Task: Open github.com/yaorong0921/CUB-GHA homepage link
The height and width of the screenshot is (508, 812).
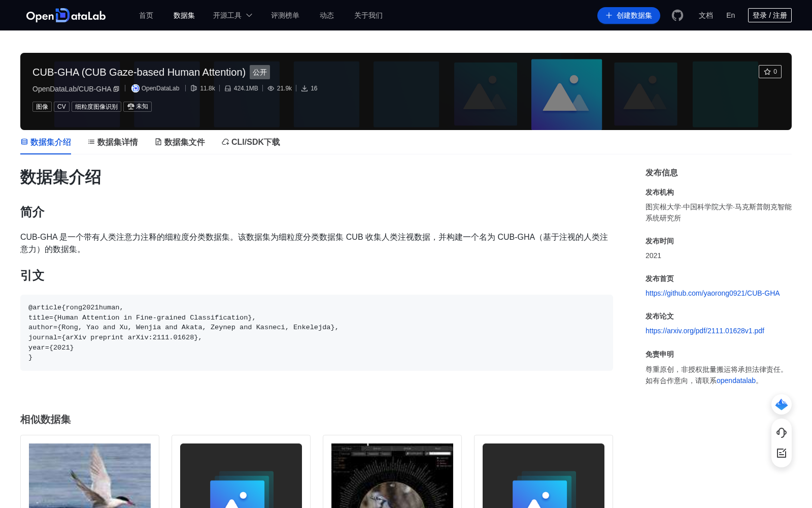Action: click(713, 293)
